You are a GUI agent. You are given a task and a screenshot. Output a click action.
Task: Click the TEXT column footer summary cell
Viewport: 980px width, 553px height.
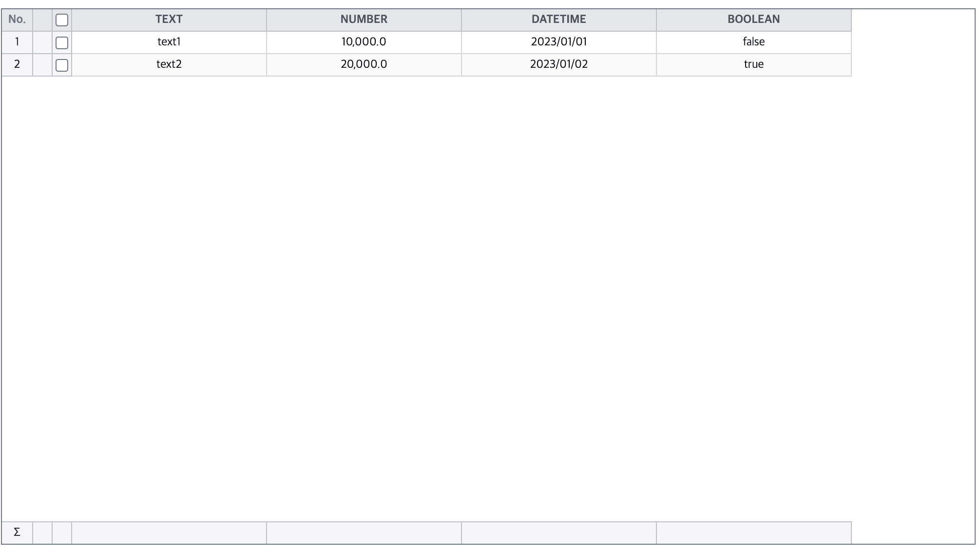[x=169, y=533]
